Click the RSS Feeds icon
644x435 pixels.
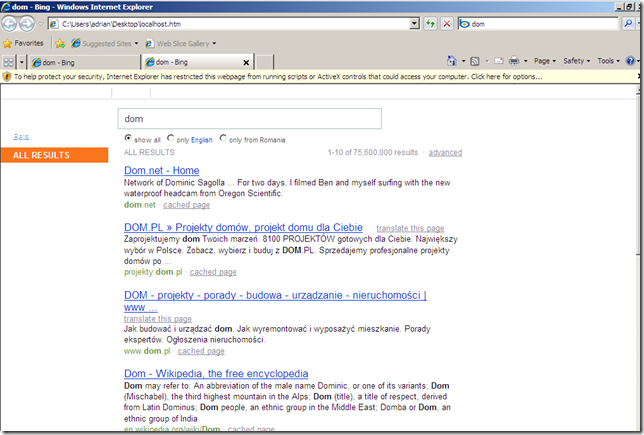(475, 61)
